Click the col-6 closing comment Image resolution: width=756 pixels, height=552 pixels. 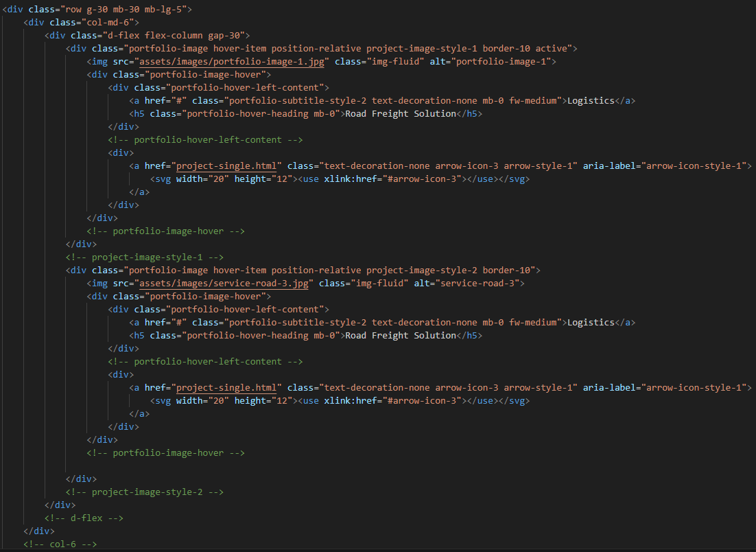(60, 544)
